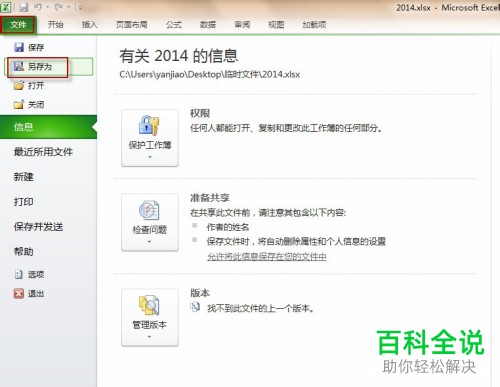This screenshot has width=500, height=387.
Task: Open the 加载项 ribbon tab
Action: pos(314,25)
